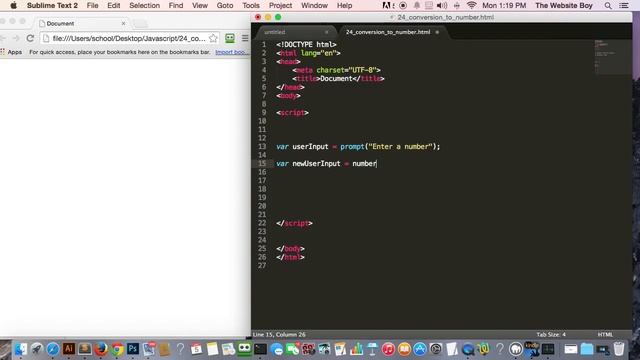Open the Sublime Text 2 application menu

(x=52, y=5)
